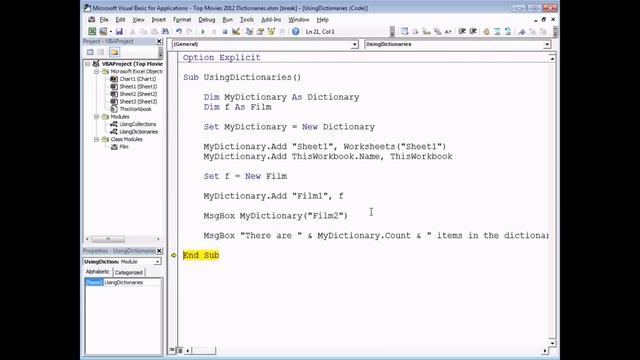Click the Comment Block icon

coord(497,31)
